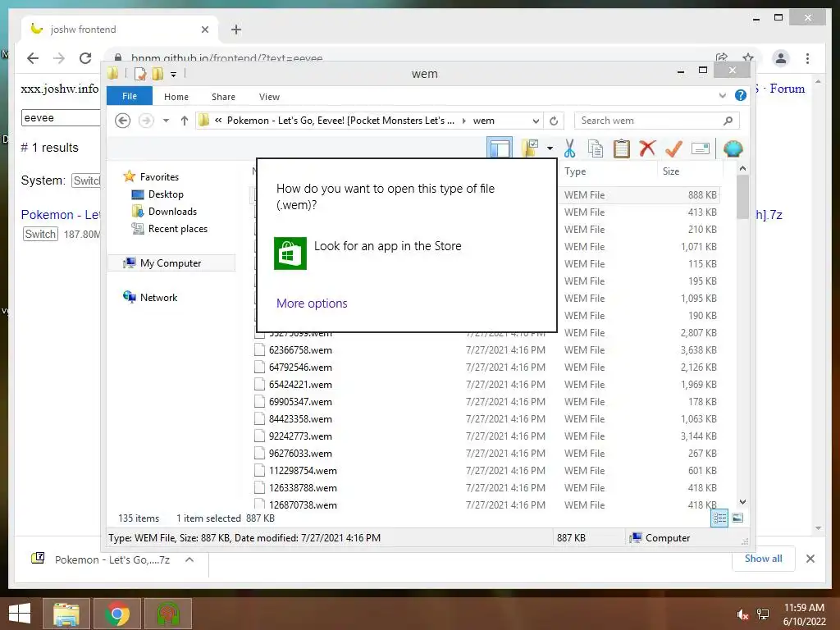Expand the Explorer ribbon with the chevron

coord(723,95)
